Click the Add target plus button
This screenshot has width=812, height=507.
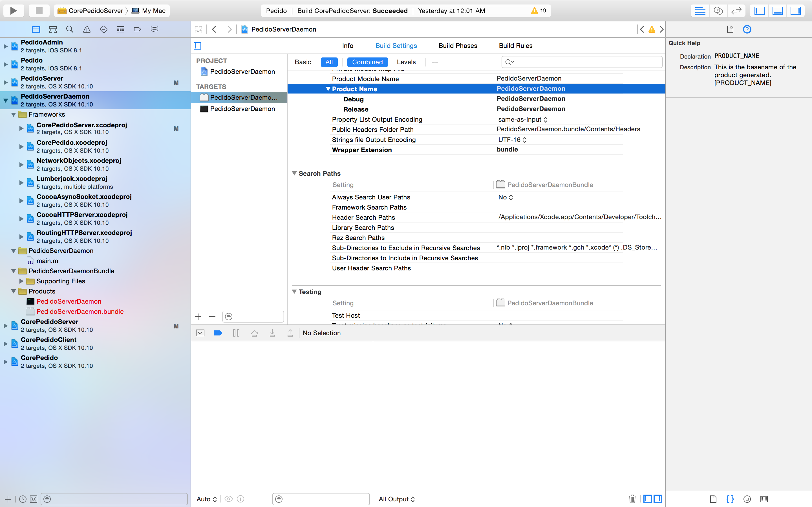point(198,317)
